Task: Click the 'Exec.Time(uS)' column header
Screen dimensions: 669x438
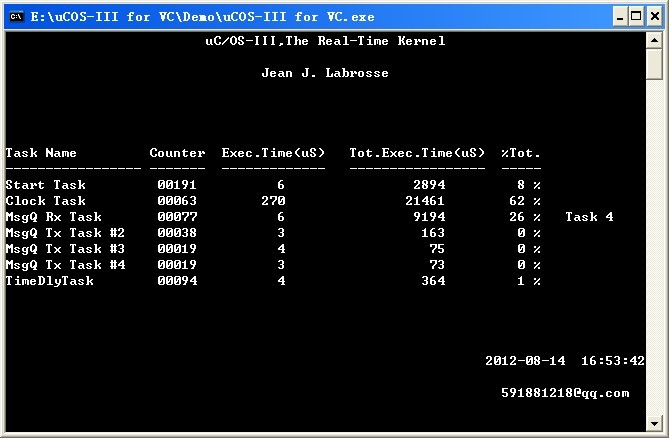Action: point(273,153)
